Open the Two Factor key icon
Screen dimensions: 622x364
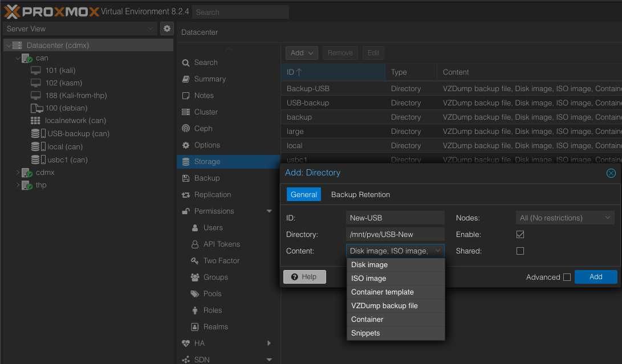(194, 261)
